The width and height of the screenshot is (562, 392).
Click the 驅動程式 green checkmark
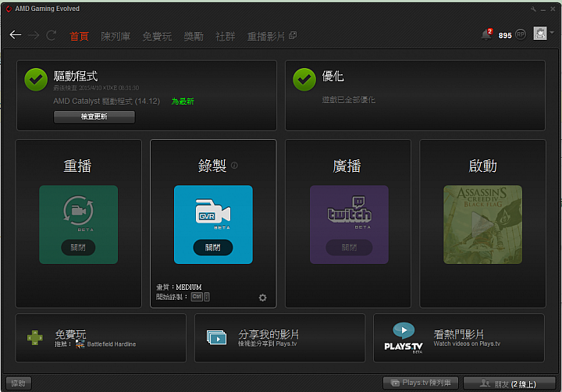point(36,80)
